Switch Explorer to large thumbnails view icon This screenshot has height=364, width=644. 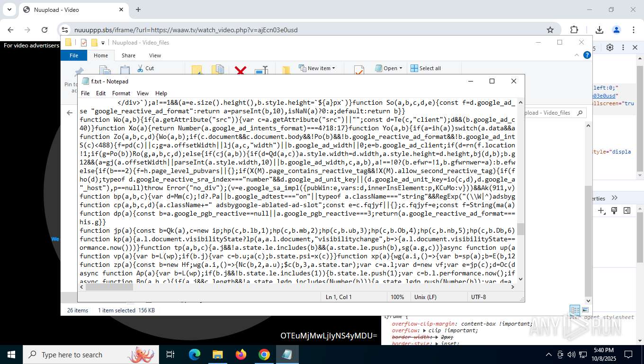point(585,310)
